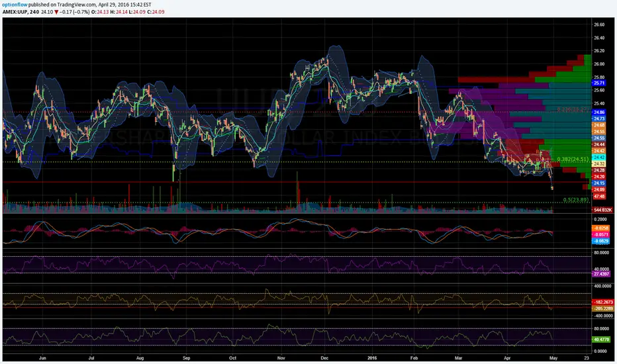Click the 26.60 price axis tick

pos(599,24)
